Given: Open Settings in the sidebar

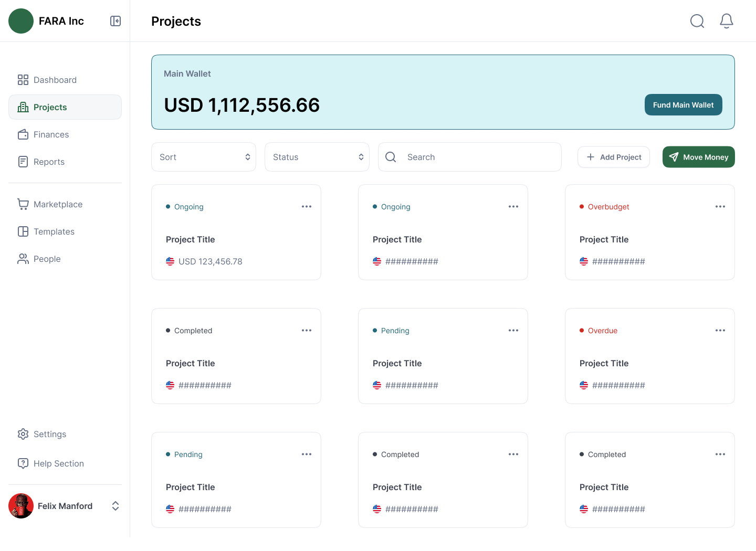Looking at the screenshot, I should pos(49,434).
